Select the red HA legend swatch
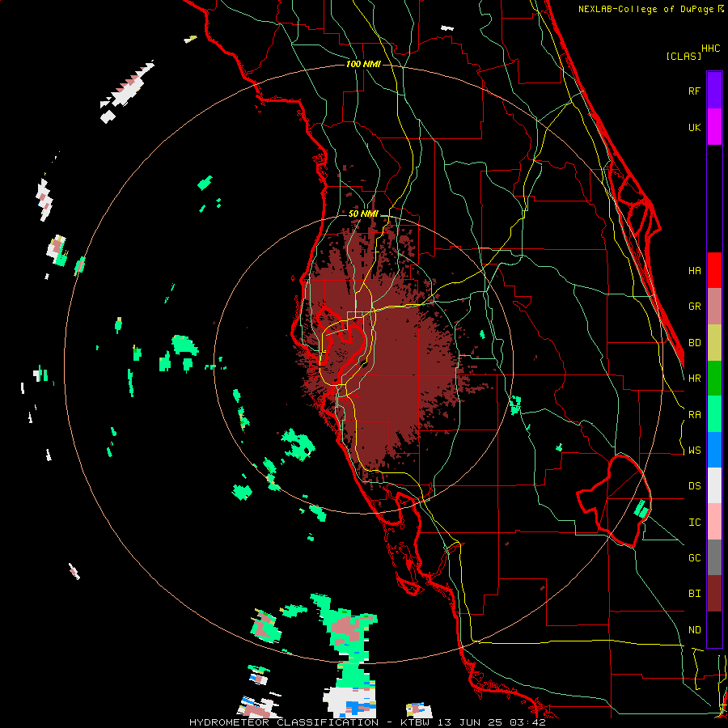The width and height of the screenshot is (728, 728). [x=714, y=270]
